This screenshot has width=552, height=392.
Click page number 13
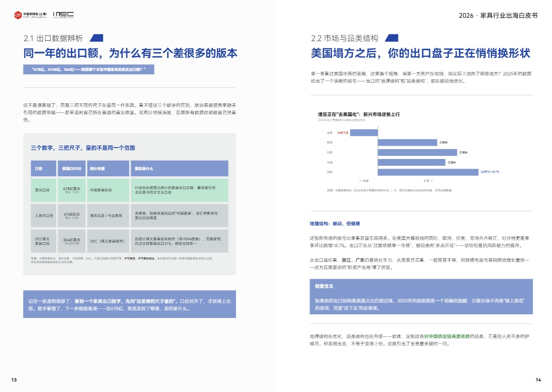pyautogui.click(x=14, y=380)
